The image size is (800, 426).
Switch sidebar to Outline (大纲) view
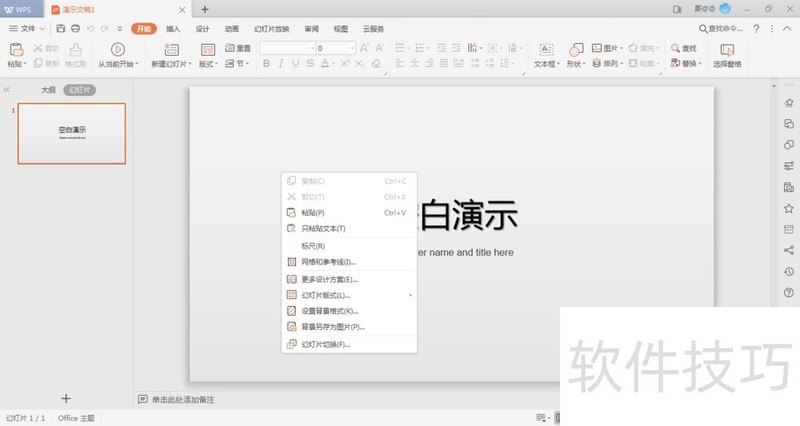pos(48,90)
